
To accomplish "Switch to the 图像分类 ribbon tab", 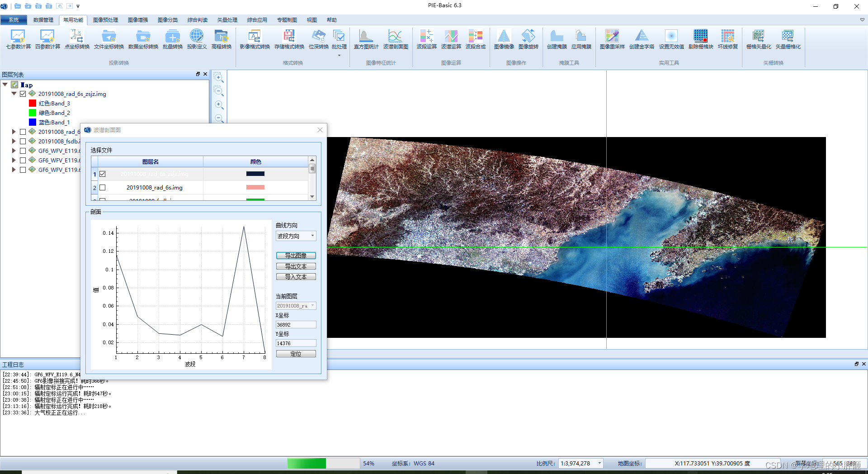I will (168, 20).
